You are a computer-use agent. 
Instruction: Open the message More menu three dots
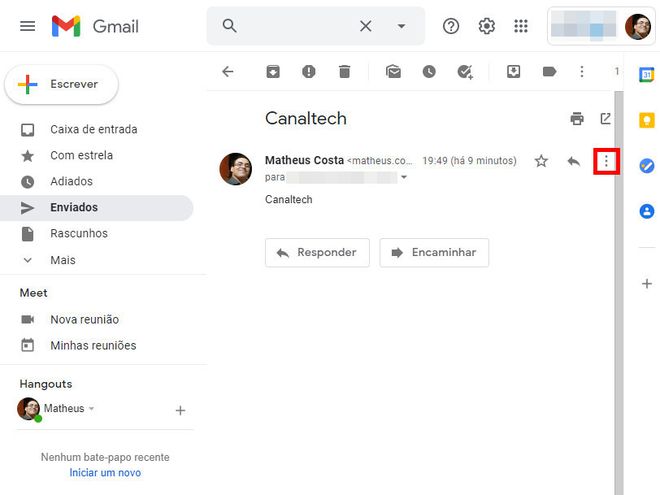(606, 161)
